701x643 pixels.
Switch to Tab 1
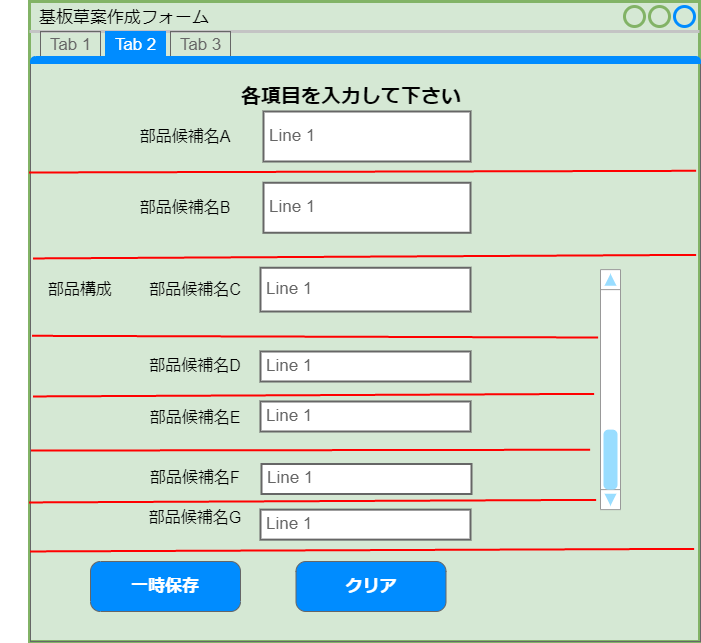(x=70, y=44)
